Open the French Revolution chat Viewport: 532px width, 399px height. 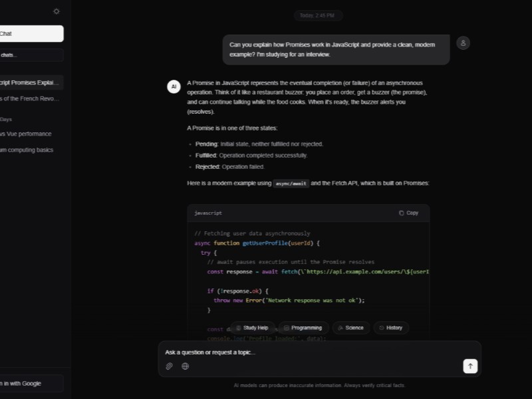[30, 97]
